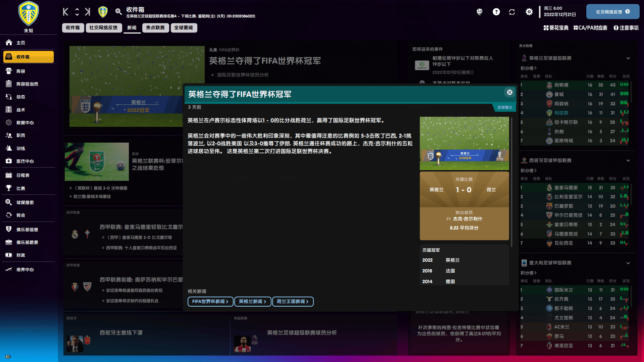Open 俱乐部愿景 club vision icon

coord(9,242)
